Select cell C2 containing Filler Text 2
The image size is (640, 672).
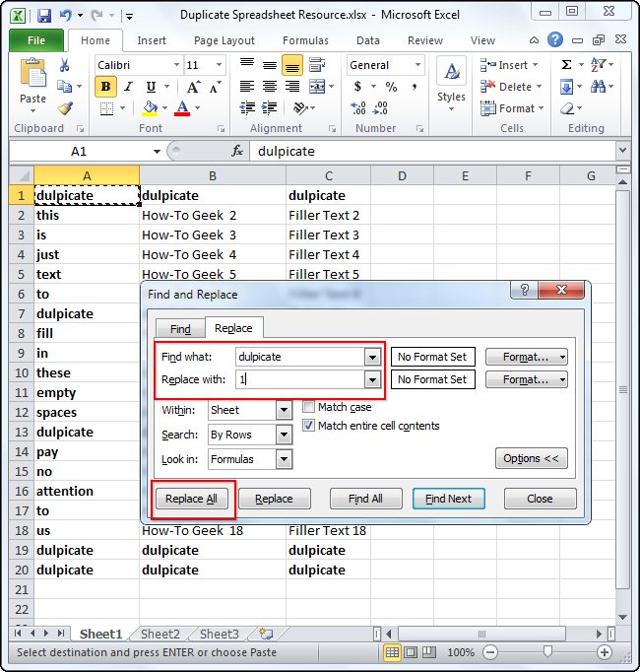coord(328,215)
